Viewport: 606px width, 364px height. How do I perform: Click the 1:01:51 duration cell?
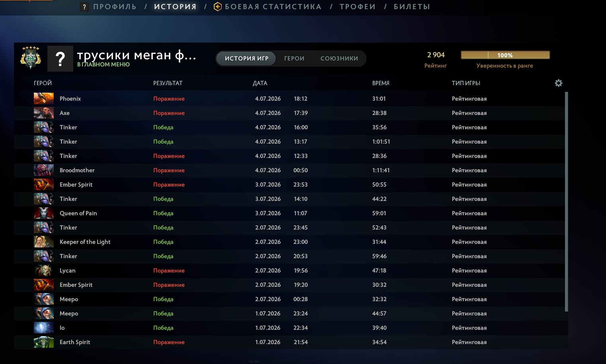tap(381, 142)
